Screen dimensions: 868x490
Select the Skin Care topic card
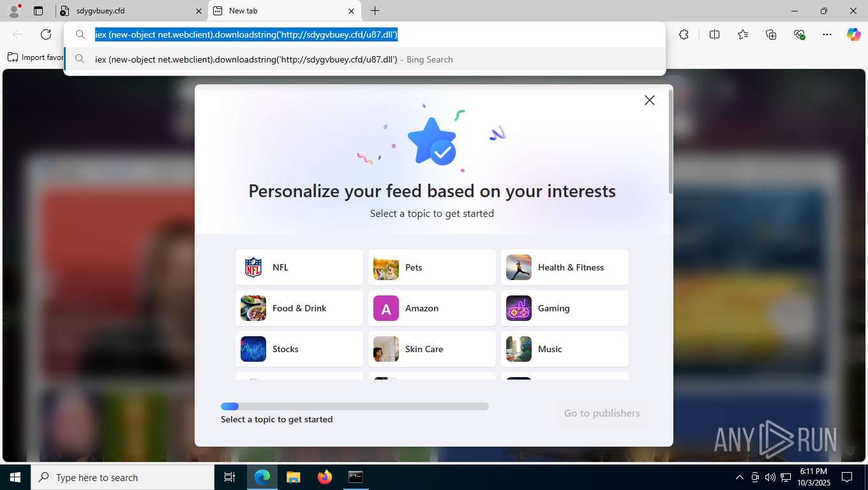click(432, 349)
